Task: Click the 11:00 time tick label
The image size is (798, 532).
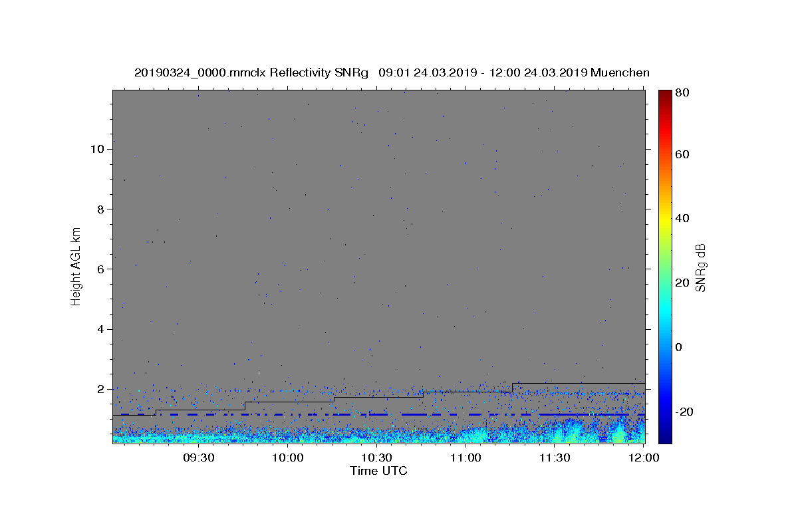Action: tap(465, 458)
